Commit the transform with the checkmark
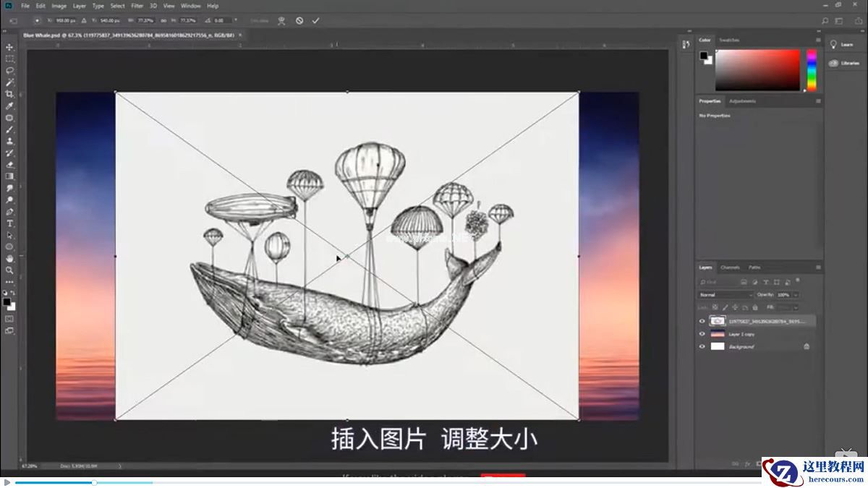868x488 pixels. 315,20
